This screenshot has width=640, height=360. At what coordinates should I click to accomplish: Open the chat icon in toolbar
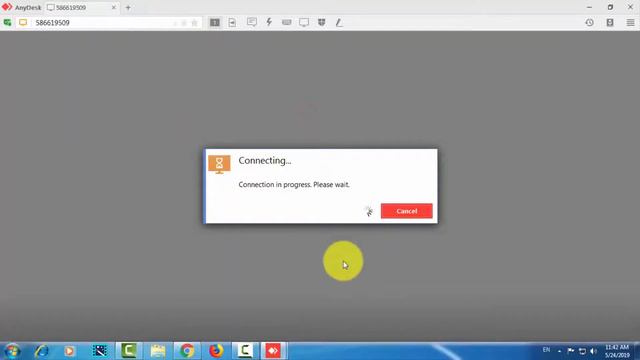252,22
